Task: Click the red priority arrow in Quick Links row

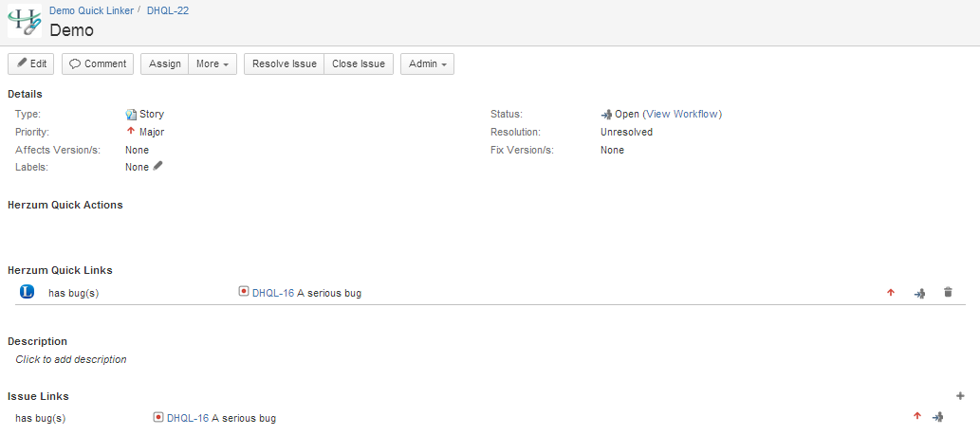Action: (x=890, y=293)
